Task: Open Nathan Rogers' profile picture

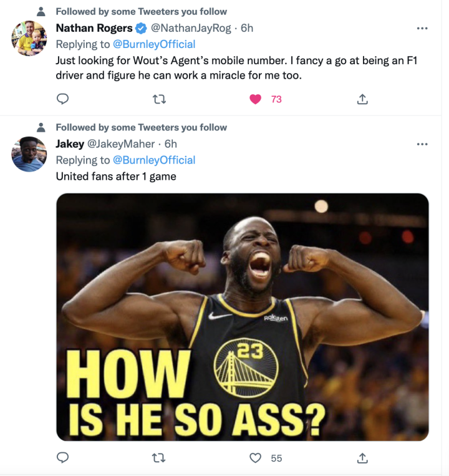Action: (29, 39)
